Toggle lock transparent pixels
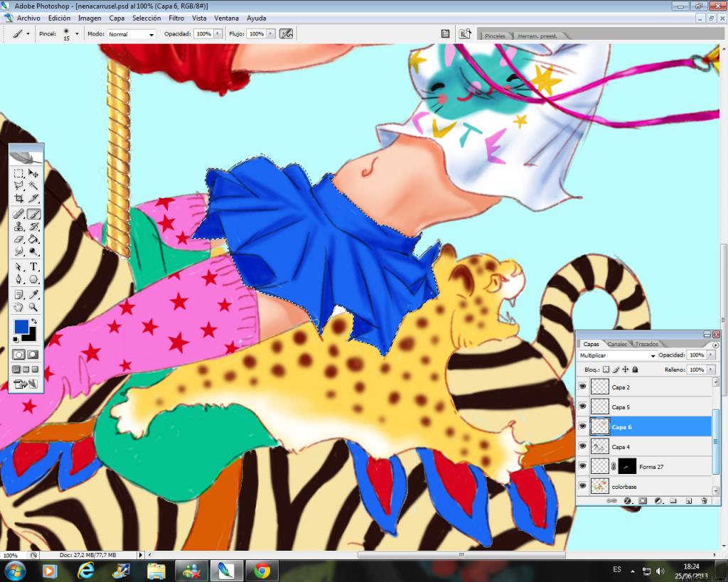Screen dimensions: 728x582 606,370
